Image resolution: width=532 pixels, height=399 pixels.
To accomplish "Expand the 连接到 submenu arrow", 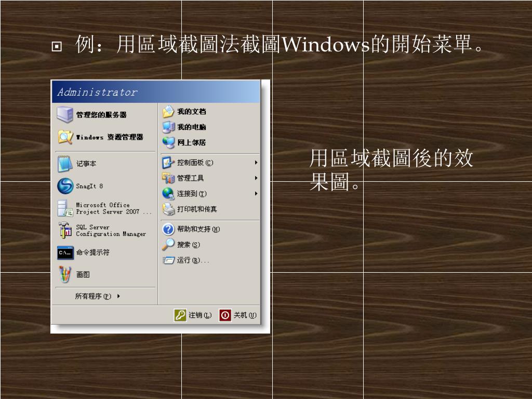I will 256,194.
